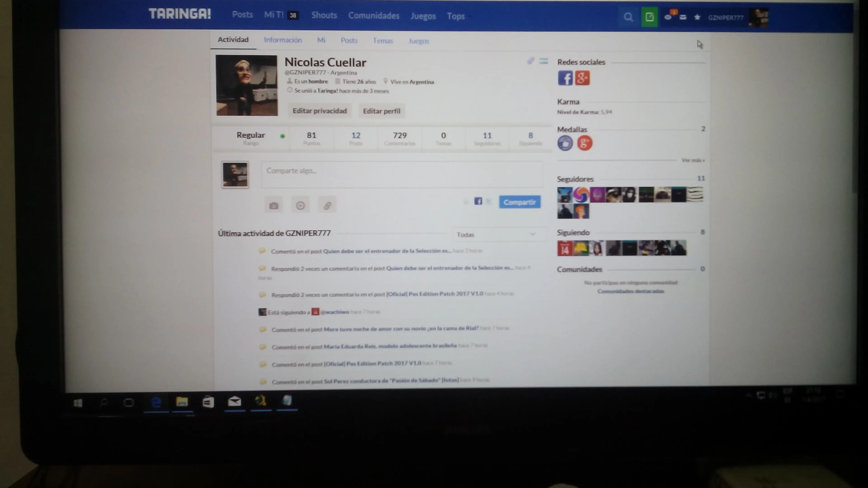Click the link icon beside the profile name
Viewport: 868px width, 488px height.
531,61
